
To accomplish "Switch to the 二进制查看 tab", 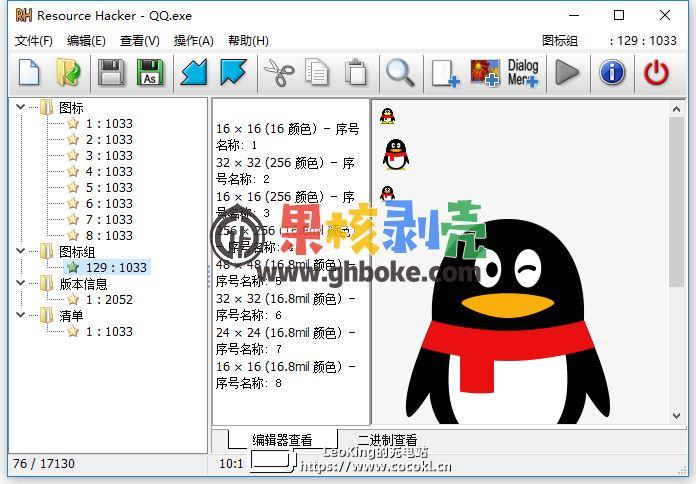I will coord(387,440).
